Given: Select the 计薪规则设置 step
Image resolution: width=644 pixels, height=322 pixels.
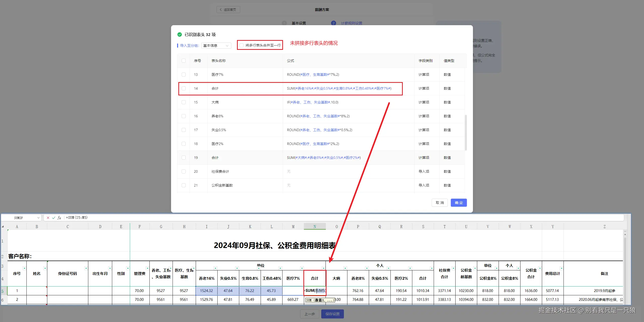Looking at the screenshot, I should (x=351, y=23).
